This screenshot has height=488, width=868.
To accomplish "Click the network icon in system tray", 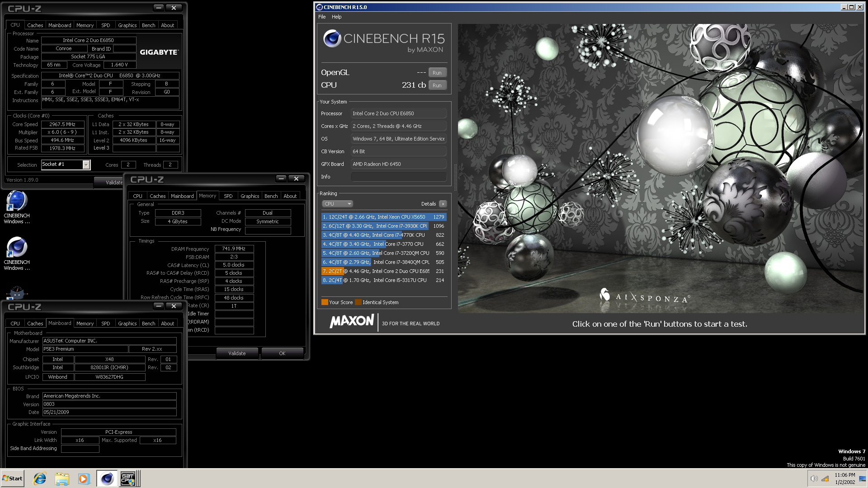I will point(825,479).
